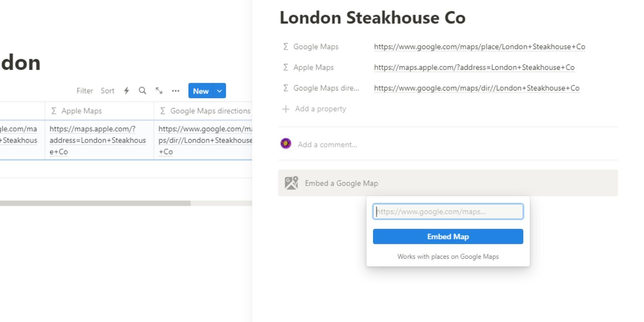This screenshot has height=322, width=644.
Task: Add a property to London Steakhouse Co
Action: tap(320, 109)
